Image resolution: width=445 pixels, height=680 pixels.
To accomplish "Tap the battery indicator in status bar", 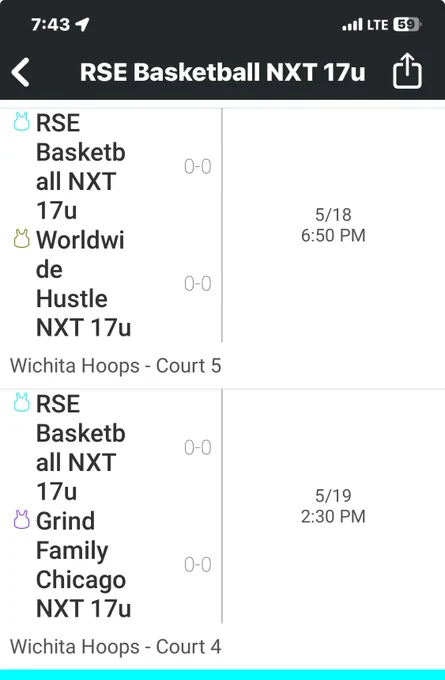I will click(x=407, y=24).
